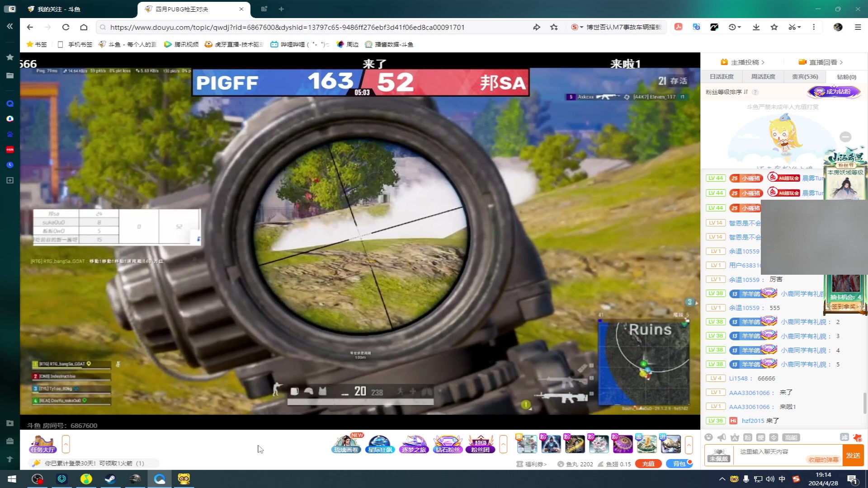Click the 收藏的弹幕 saved danmaku button
The width and height of the screenshot is (868, 488).
823,460
